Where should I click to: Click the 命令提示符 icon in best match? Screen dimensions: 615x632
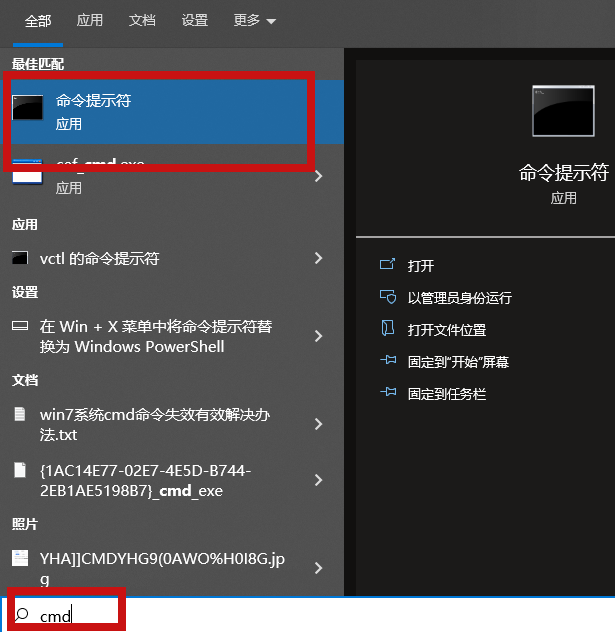28,109
